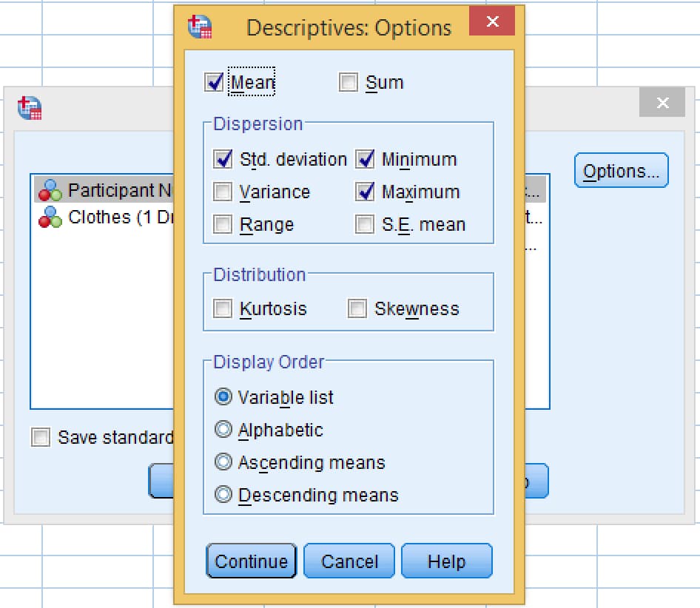Choose Alphabetic display order
700x608 pixels.
[223, 430]
